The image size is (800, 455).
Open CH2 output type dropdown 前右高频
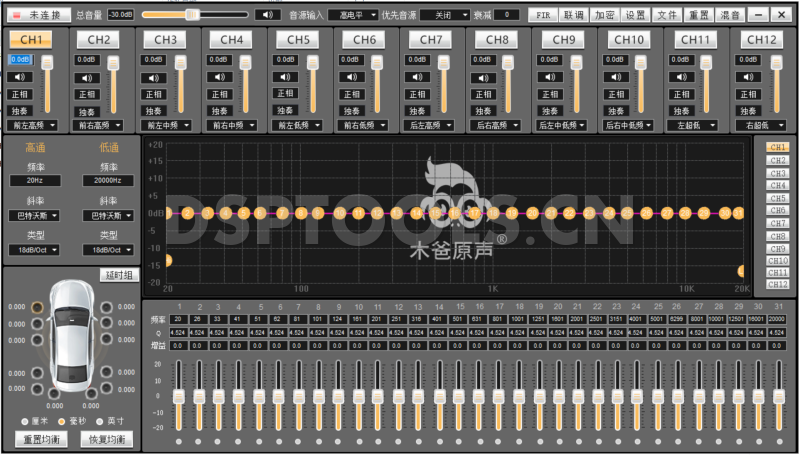pos(96,126)
